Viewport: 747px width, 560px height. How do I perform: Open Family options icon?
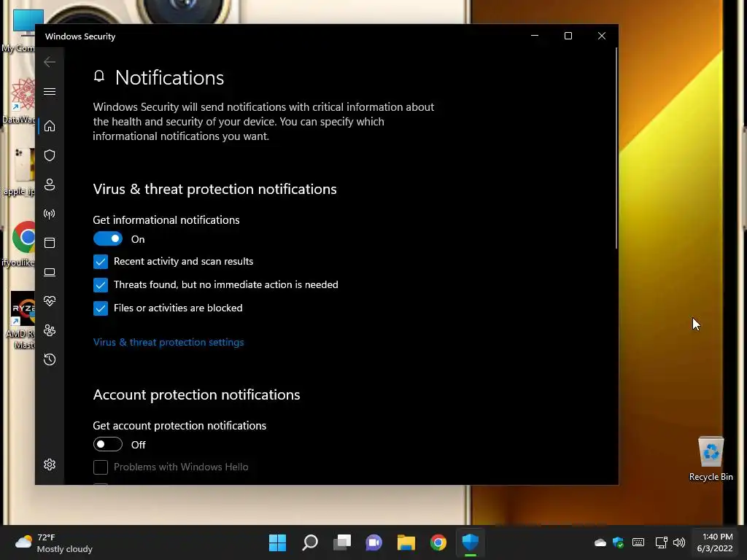tap(50, 330)
